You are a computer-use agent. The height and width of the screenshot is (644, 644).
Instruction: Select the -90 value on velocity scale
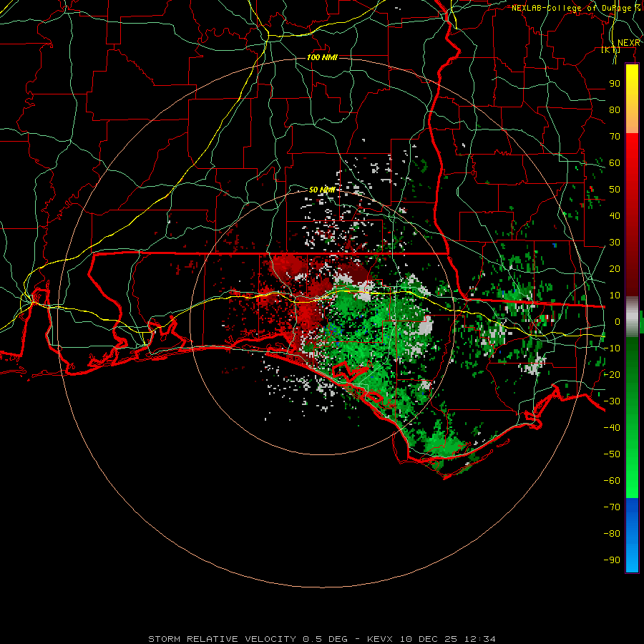[x=612, y=560]
